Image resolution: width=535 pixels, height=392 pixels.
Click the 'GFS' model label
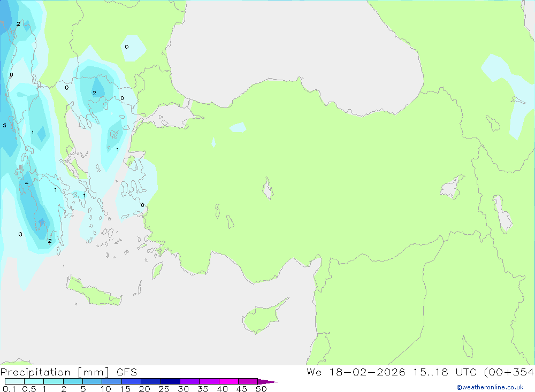[127, 372]
